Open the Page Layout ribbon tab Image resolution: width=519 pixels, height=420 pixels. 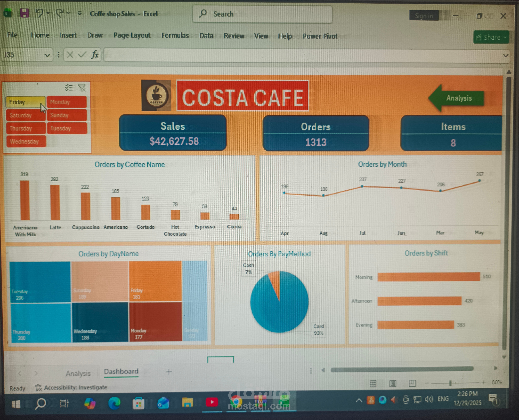pyautogui.click(x=132, y=36)
